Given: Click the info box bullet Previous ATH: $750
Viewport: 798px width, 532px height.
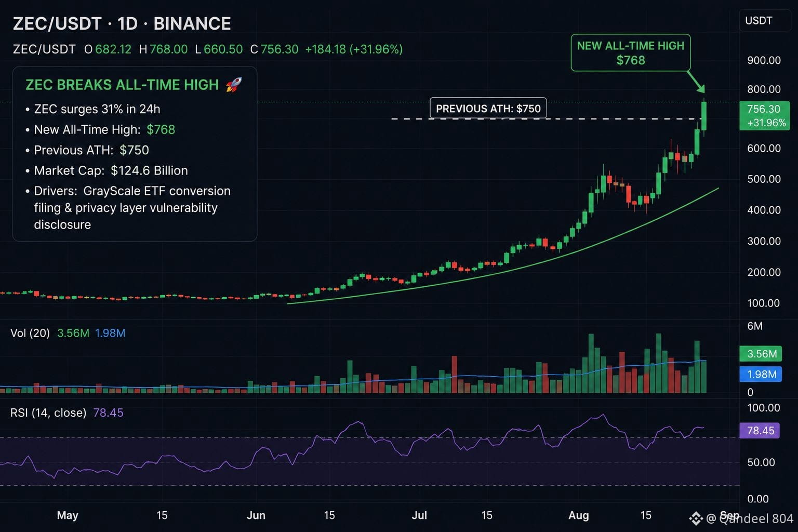Looking at the screenshot, I should (x=87, y=150).
